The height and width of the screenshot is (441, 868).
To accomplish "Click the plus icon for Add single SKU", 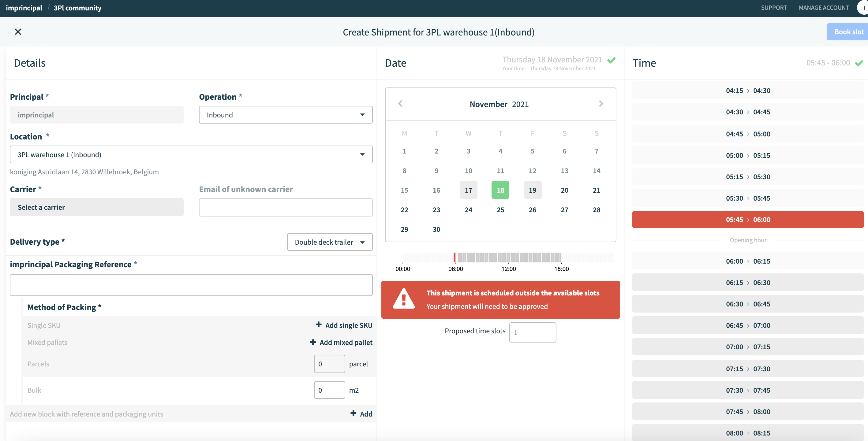I will [318, 324].
